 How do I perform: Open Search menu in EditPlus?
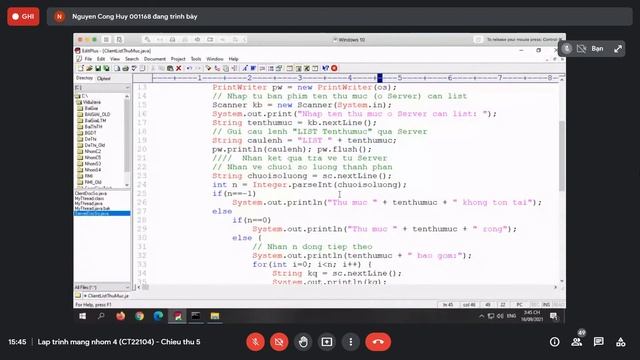point(132,59)
